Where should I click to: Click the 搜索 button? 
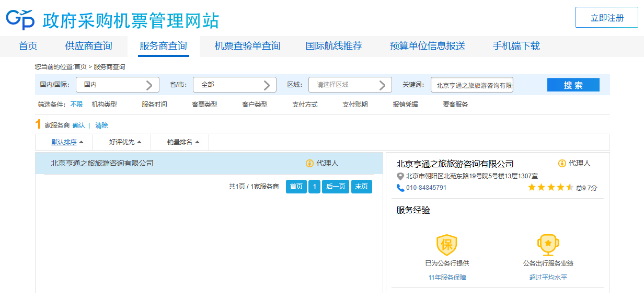[x=573, y=85]
